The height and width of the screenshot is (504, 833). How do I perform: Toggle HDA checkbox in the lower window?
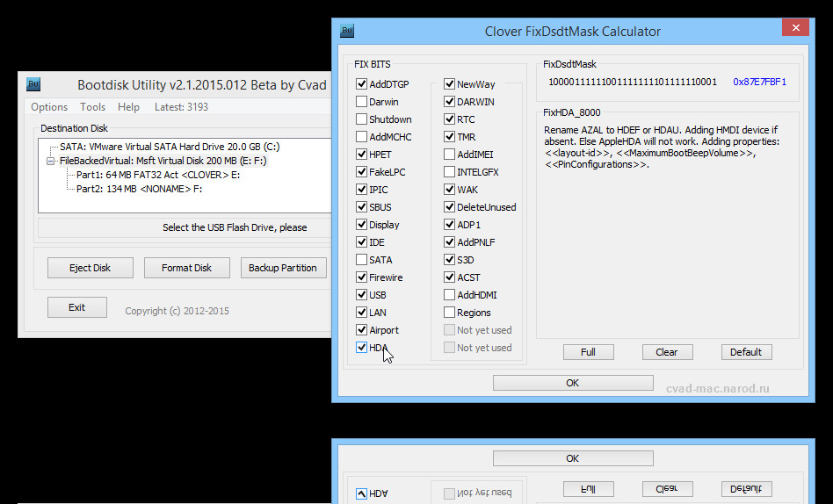tap(361, 493)
